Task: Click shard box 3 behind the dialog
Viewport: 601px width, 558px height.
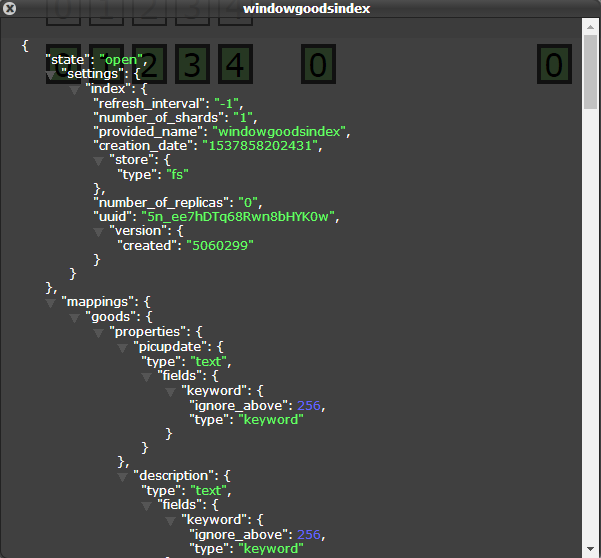Action: [x=192, y=64]
